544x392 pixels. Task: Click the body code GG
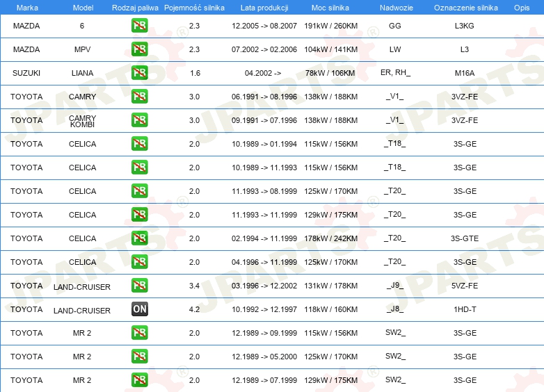click(x=395, y=26)
